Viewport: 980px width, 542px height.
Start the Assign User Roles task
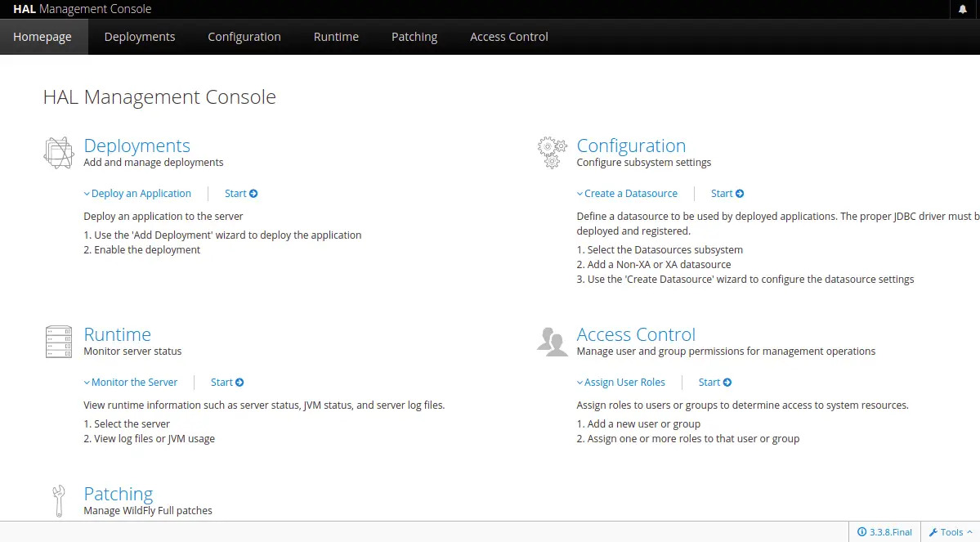715,382
